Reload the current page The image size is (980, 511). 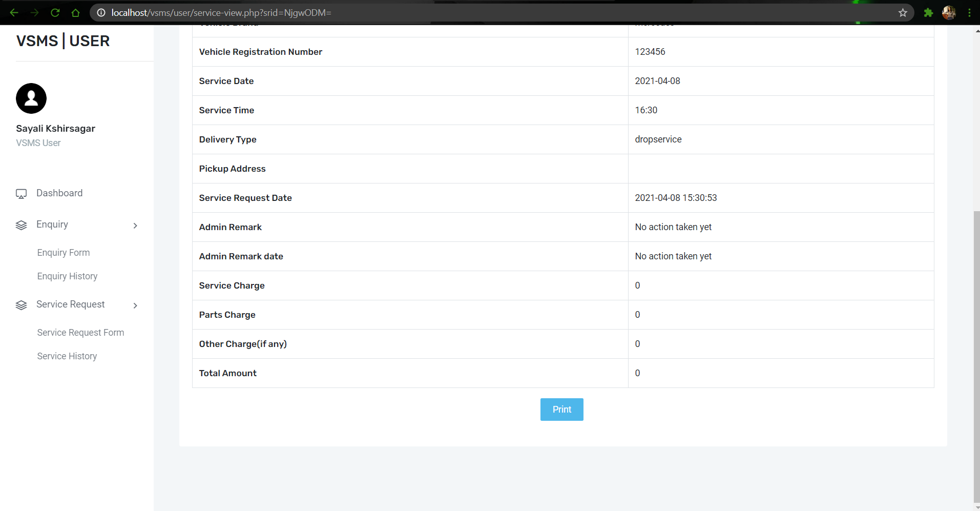[55, 12]
